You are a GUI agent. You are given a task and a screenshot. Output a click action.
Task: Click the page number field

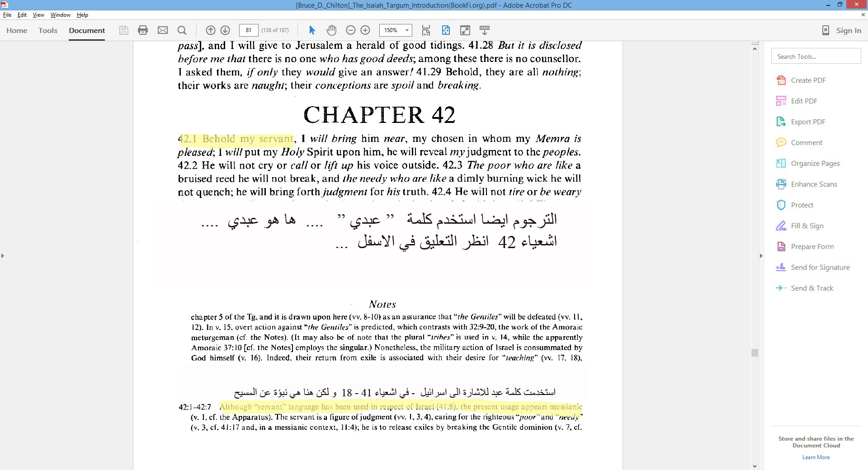pyautogui.click(x=248, y=30)
